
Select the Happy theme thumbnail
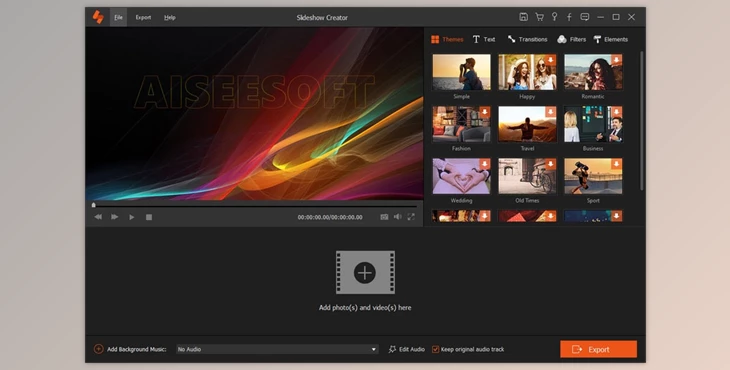(x=527, y=72)
